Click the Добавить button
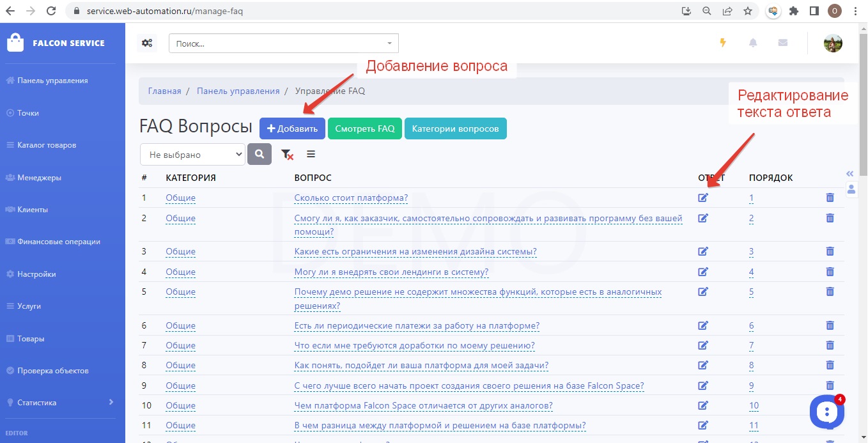Image resolution: width=868 pixels, height=443 pixels. coord(292,128)
